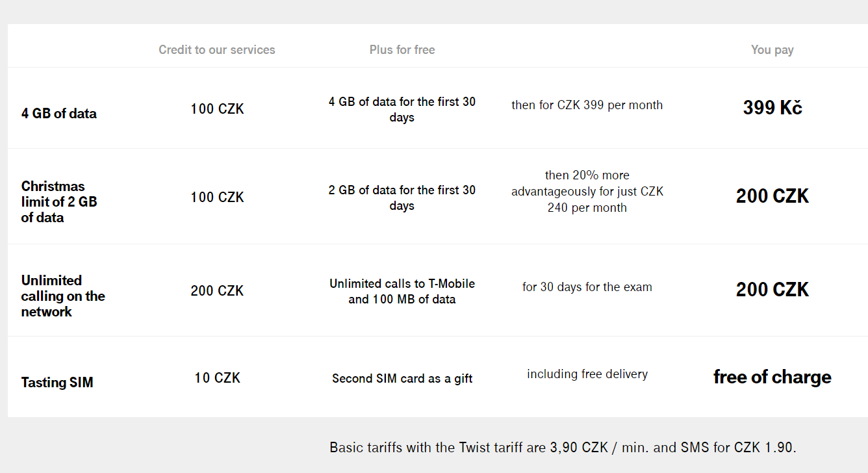Click the 'Plus for free' column header

[x=402, y=50]
